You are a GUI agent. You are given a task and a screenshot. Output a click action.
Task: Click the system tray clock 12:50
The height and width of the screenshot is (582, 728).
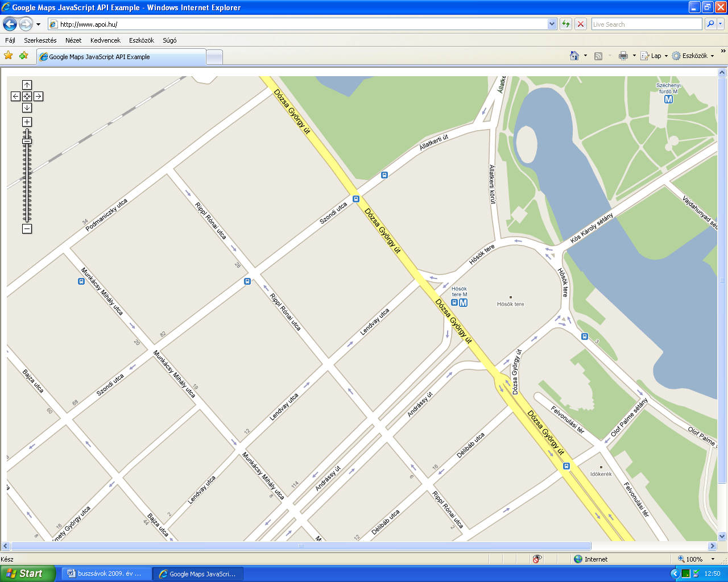point(712,573)
